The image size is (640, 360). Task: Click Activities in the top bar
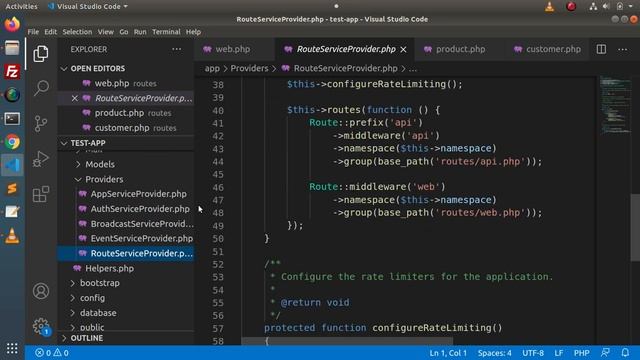pos(21,7)
